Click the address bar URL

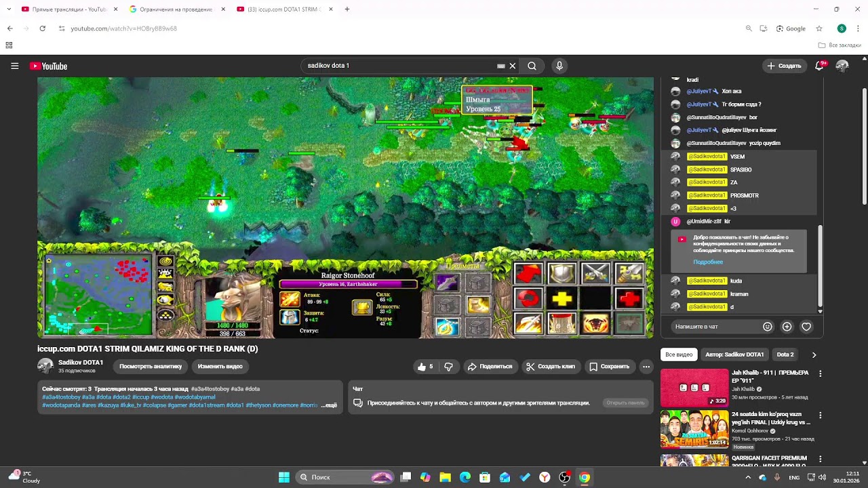coord(124,28)
